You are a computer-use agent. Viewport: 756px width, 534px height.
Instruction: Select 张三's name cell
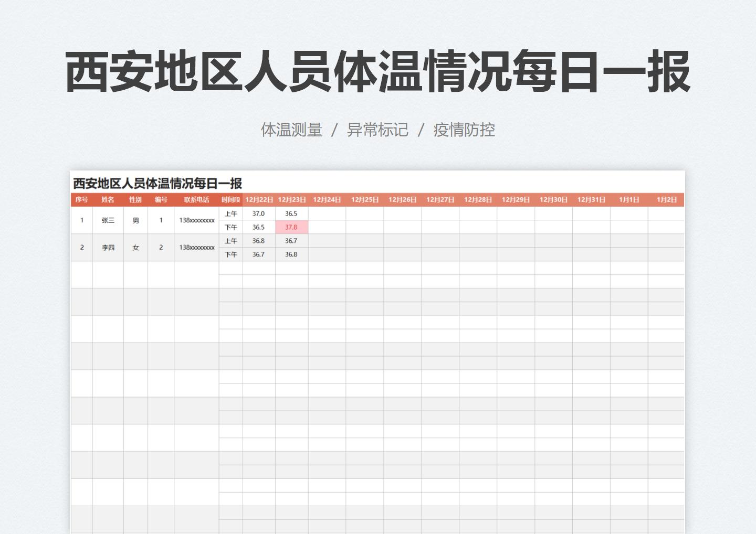point(108,220)
